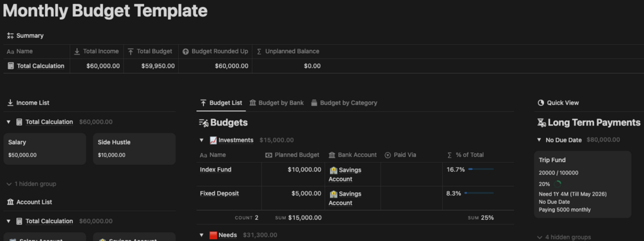Switch to the Budget by Bank tab

pyautogui.click(x=276, y=103)
